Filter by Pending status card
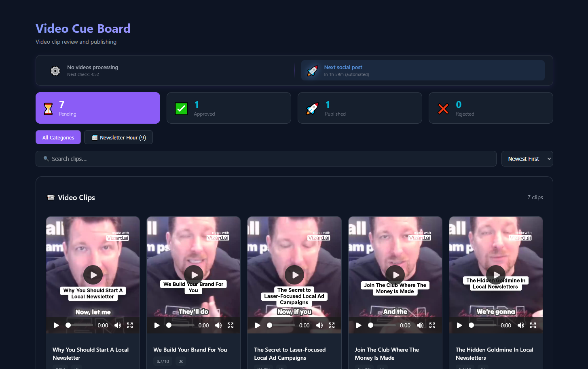Screen dimensions: 588x369 click(98, 108)
